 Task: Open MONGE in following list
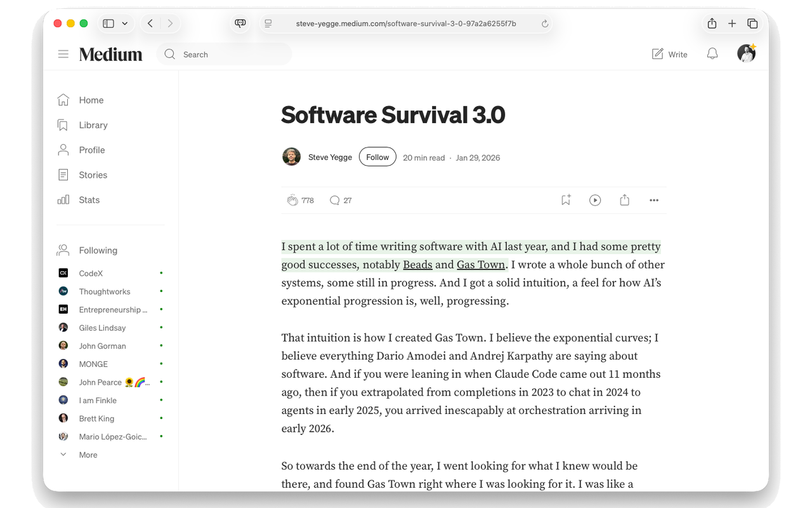click(x=93, y=364)
